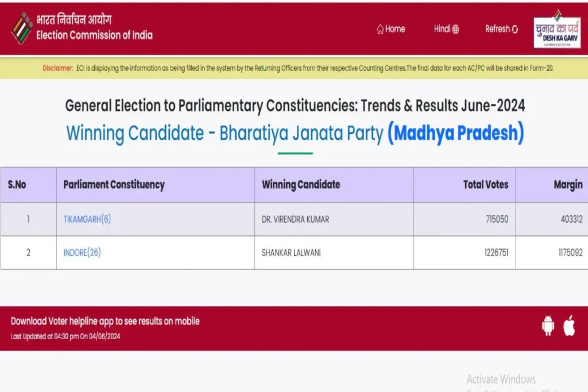
Task: Open the INDORE(26) constituency link
Action: coord(82,253)
